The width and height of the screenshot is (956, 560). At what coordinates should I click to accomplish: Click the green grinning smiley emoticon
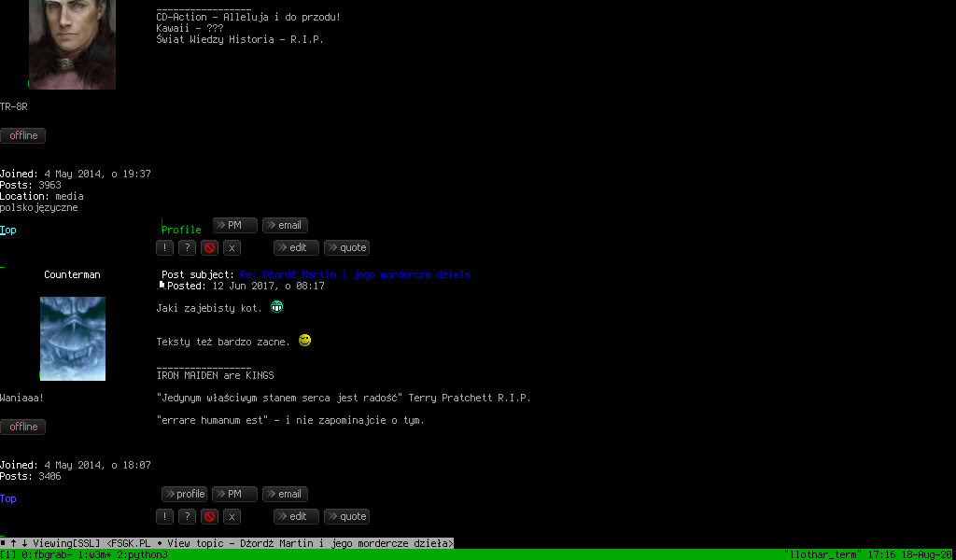[276, 307]
